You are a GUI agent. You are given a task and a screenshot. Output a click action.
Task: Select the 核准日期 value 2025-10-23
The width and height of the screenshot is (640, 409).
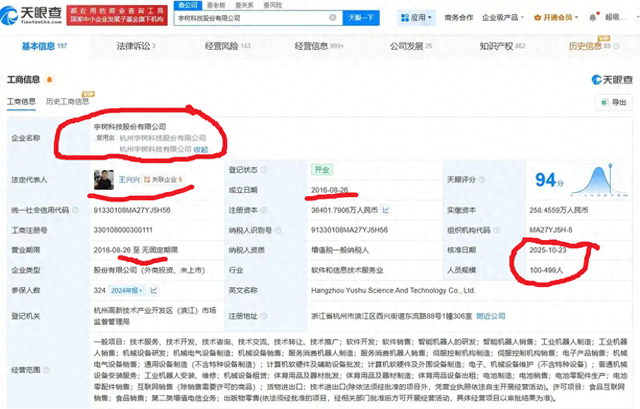pyautogui.click(x=548, y=250)
